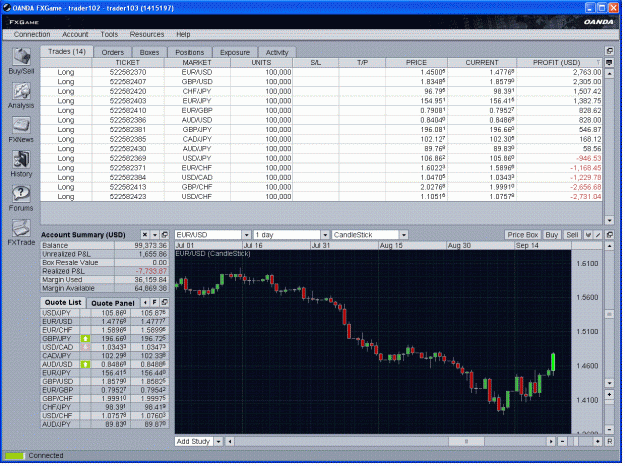
Task: Click EUR/GBP row in the Quote List
Action: pyautogui.click(x=104, y=390)
